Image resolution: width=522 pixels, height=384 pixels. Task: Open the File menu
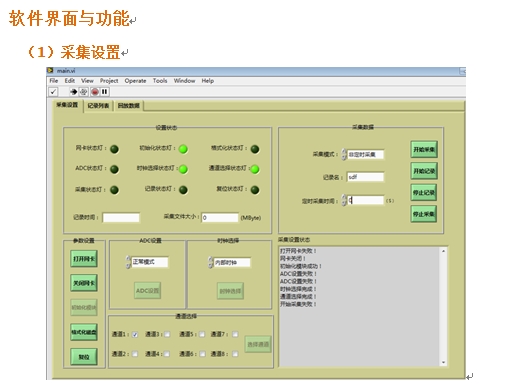(x=53, y=81)
